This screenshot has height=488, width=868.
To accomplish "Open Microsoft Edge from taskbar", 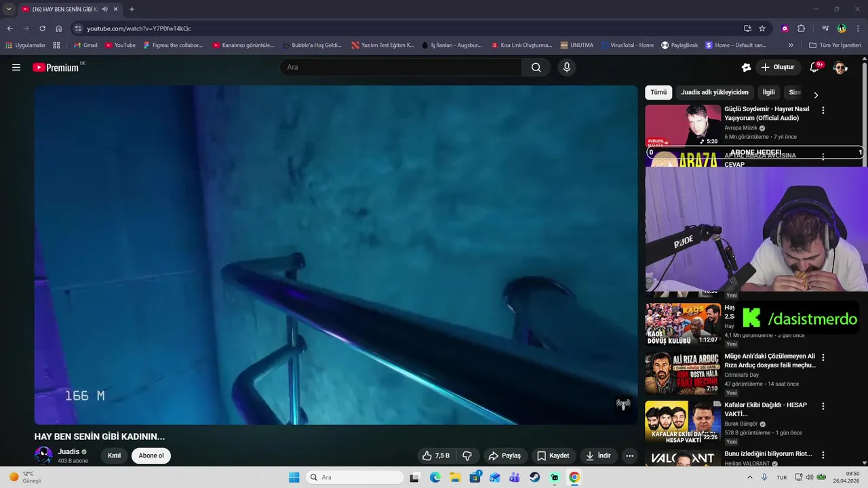I will click(435, 477).
